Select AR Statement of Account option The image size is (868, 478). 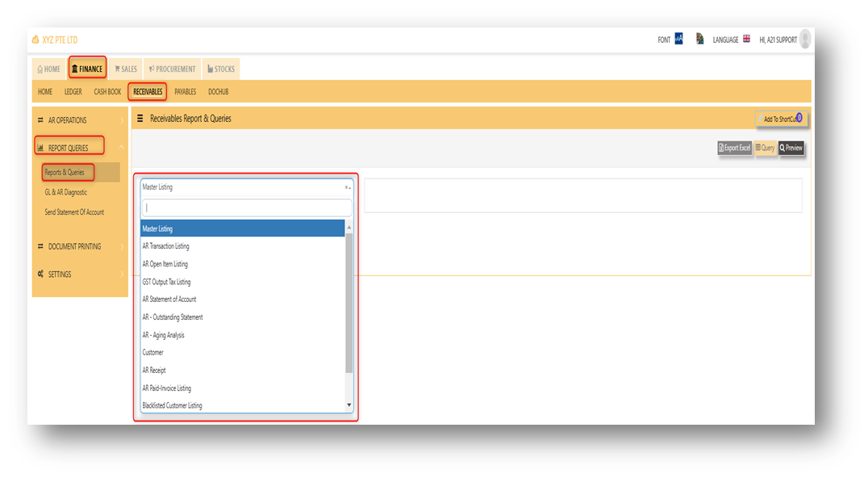(x=243, y=299)
